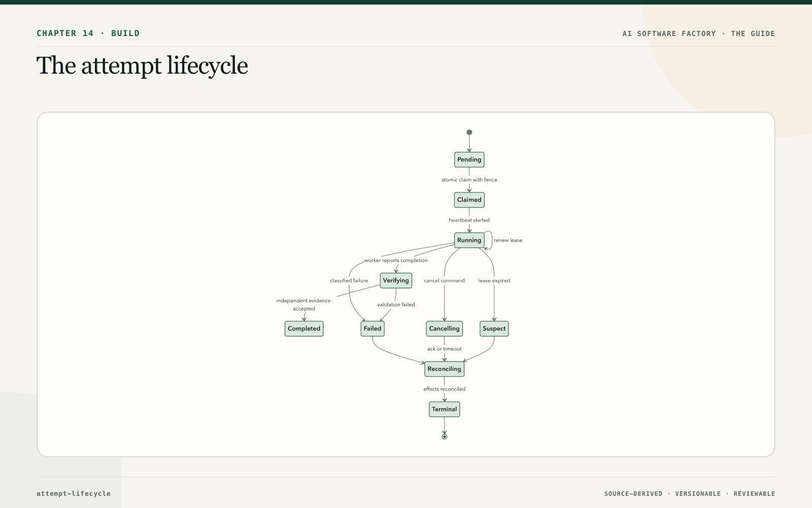This screenshot has height=508, width=812.
Task: Select the 'ack or timeout' label
Action: 444,349
